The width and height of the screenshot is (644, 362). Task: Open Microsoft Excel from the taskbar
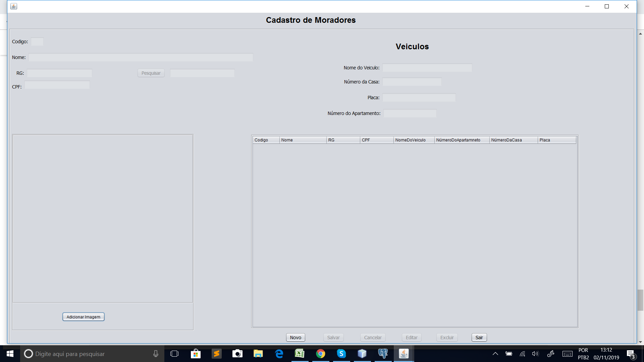[300, 354]
